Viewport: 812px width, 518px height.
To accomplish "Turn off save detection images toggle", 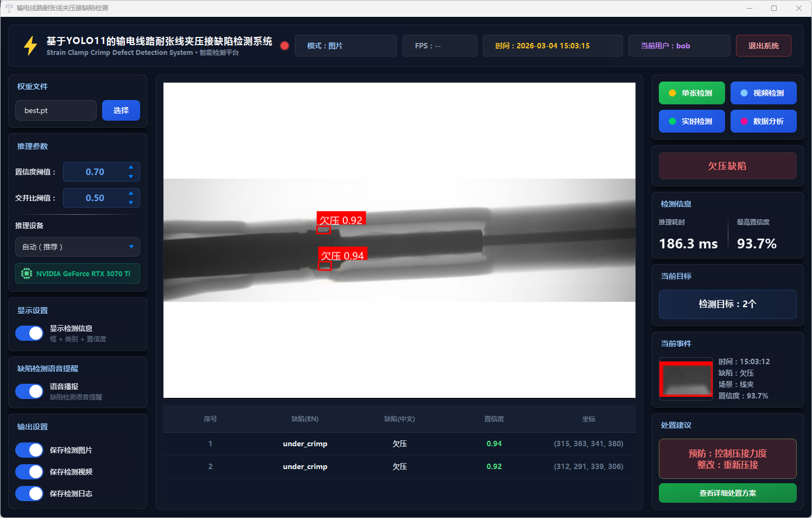I will click(x=29, y=450).
